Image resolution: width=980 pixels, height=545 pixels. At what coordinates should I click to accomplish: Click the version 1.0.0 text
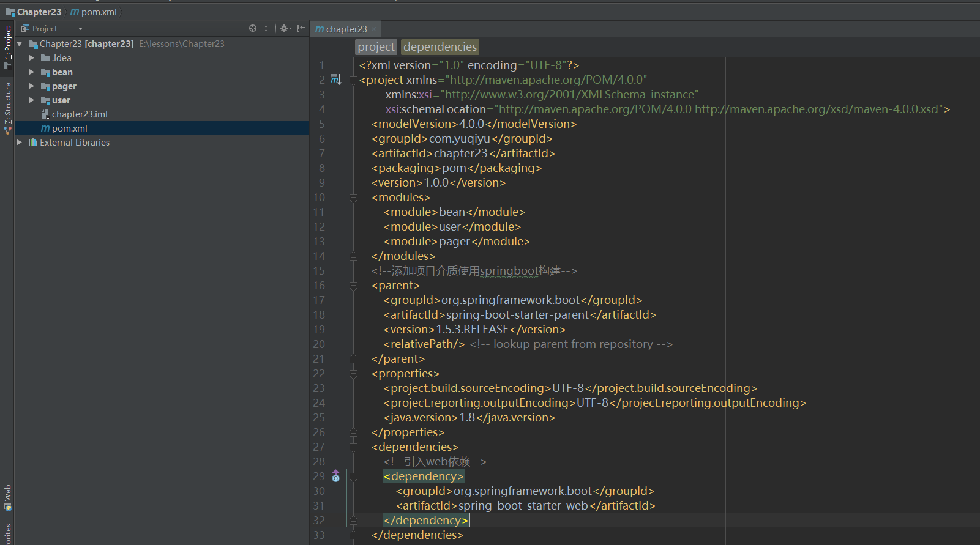tap(436, 183)
